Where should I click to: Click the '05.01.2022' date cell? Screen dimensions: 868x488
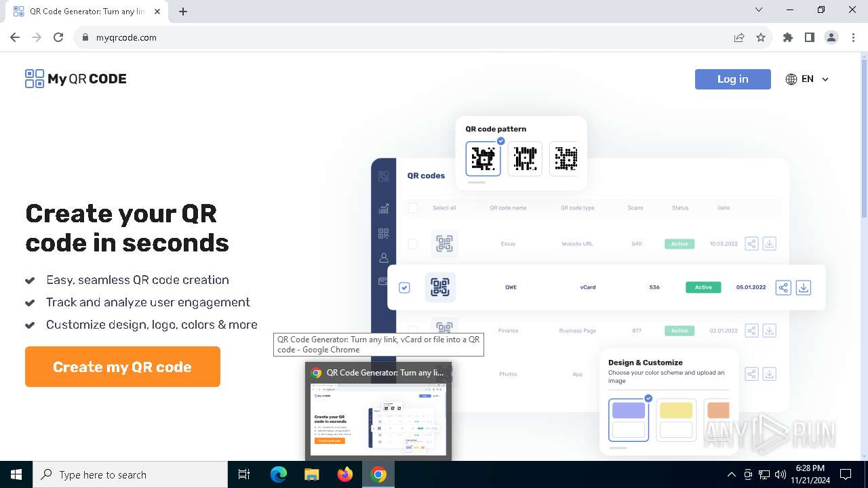click(751, 287)
